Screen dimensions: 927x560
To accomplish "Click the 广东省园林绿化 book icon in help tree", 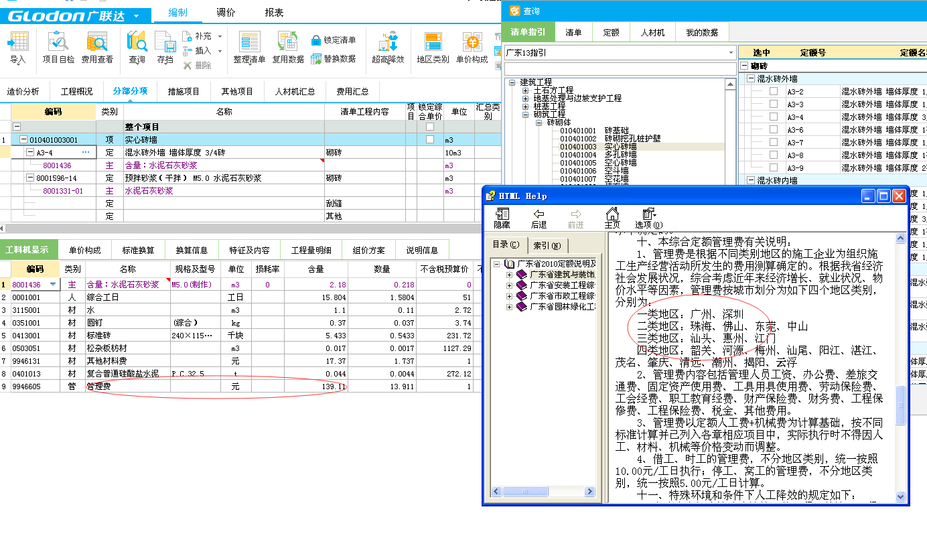I will coord(522,306).
